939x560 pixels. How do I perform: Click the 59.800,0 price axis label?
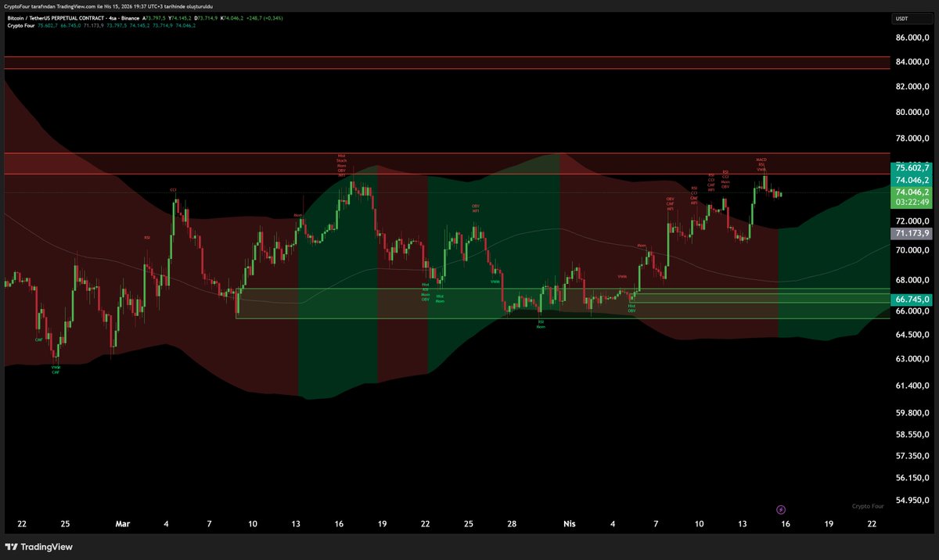click(x=912, y=414)
